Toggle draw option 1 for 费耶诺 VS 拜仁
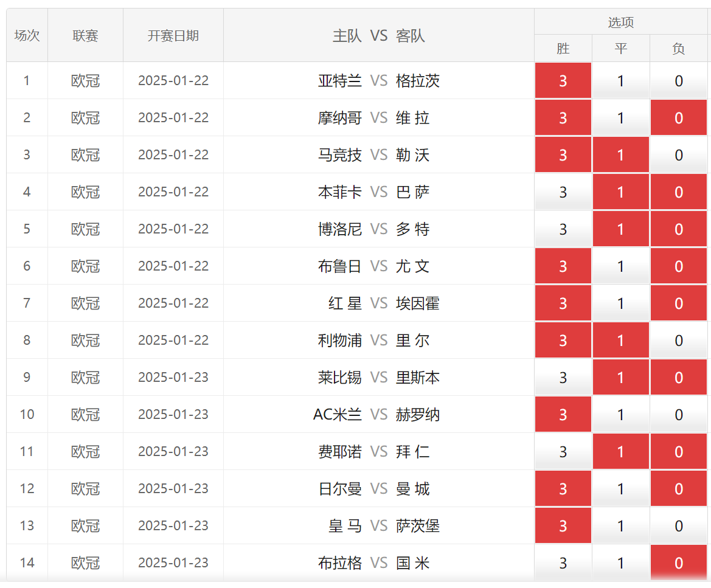 pyautogui.click(x=621, y=452)
